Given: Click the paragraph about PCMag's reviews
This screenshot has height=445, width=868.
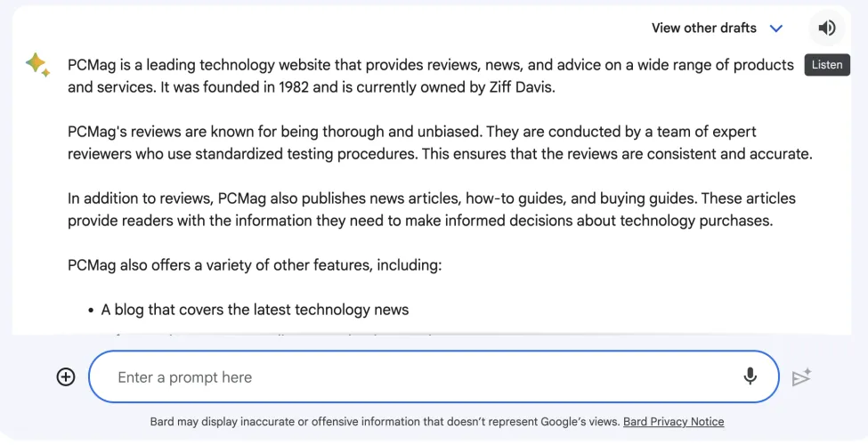Looking at the screenshot, I should (x=440, y=142).
